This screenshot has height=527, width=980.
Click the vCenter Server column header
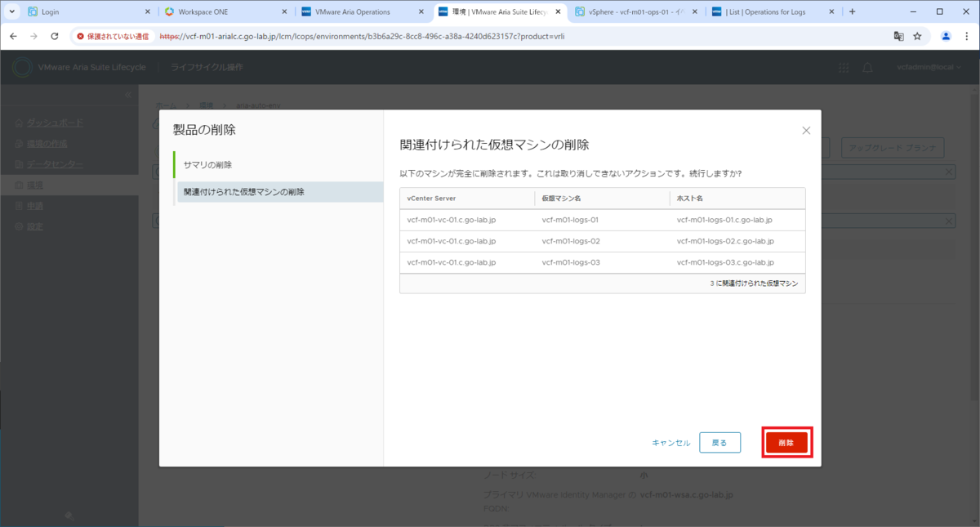(467, 199)
